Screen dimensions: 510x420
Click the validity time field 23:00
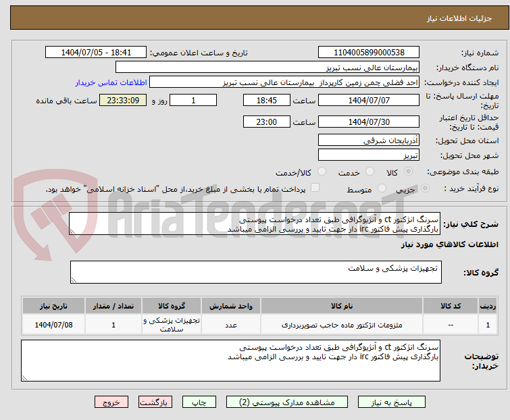(x=267, y=122)
